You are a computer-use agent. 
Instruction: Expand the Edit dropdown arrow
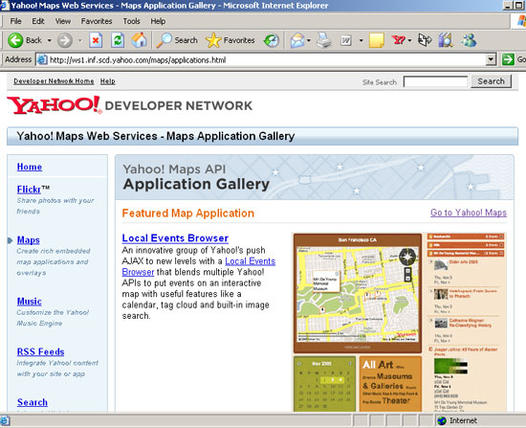[x=361, y=41]
